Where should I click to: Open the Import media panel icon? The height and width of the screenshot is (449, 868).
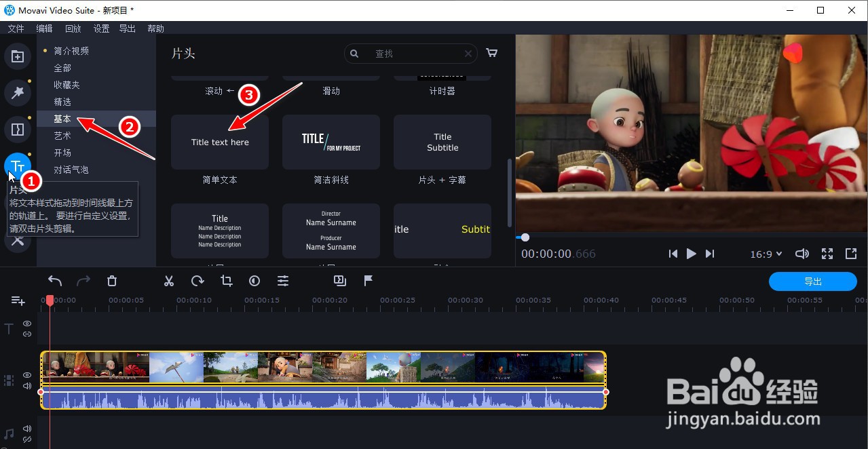(18, 57)
